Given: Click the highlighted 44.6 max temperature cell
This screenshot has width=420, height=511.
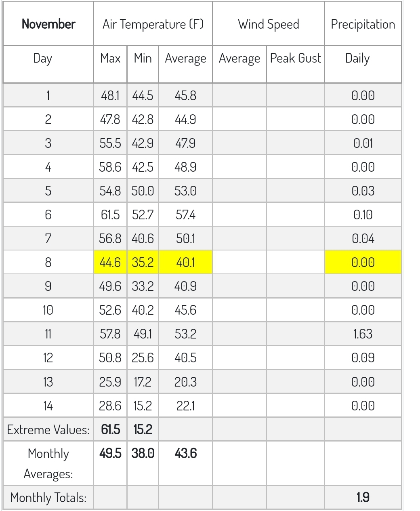Looking at the screenshot, I should coord(110,263).
